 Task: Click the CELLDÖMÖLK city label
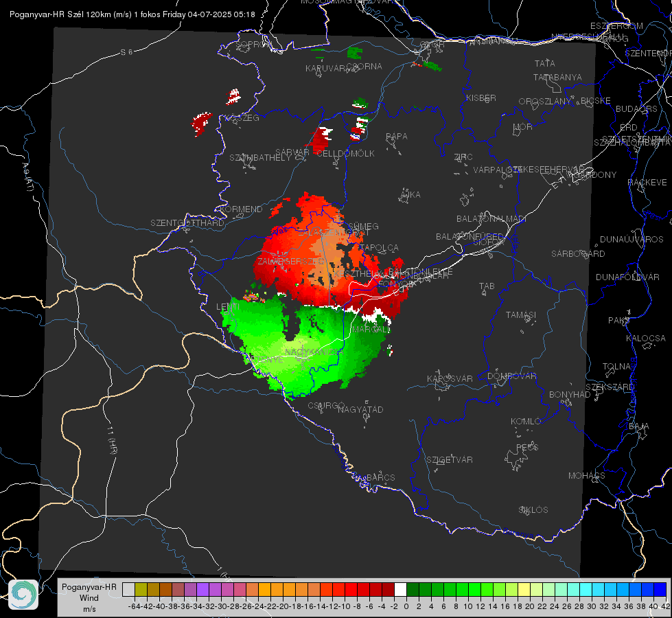pyautogui.click(x=345, y=153)
